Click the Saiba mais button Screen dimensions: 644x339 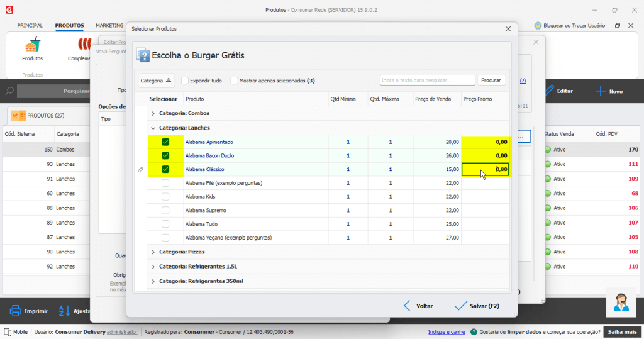coord(622,332)
